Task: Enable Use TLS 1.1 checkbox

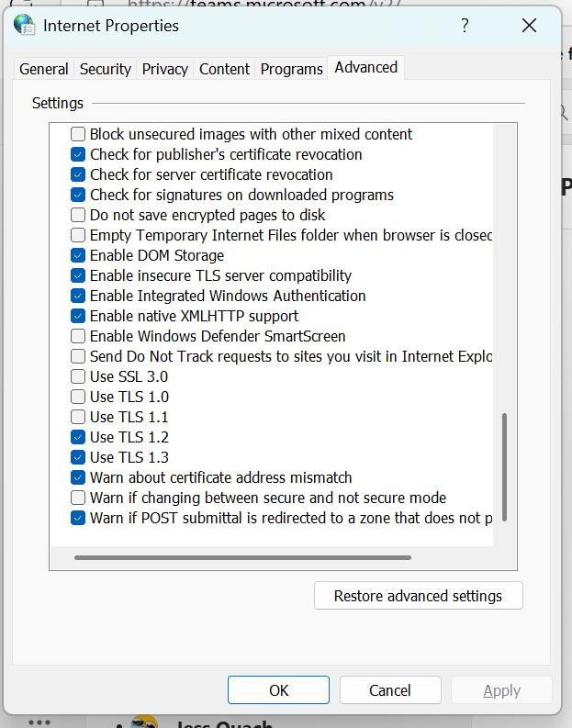Action: tap(78, 417)
